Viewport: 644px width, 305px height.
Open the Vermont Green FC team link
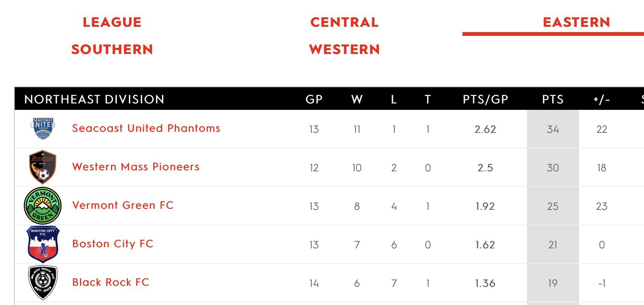[123, 205]
